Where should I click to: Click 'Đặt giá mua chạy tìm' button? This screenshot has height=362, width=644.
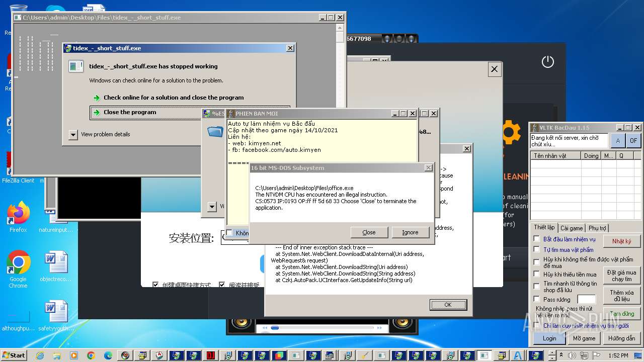point(622,276)
